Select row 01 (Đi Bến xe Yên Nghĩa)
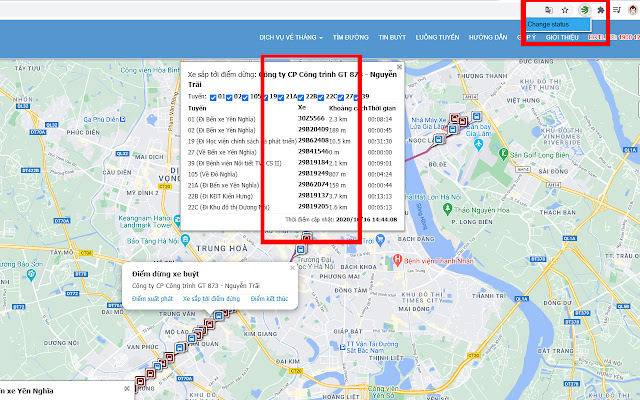This screenshot has height=400, width=640. tap(292, 119)
